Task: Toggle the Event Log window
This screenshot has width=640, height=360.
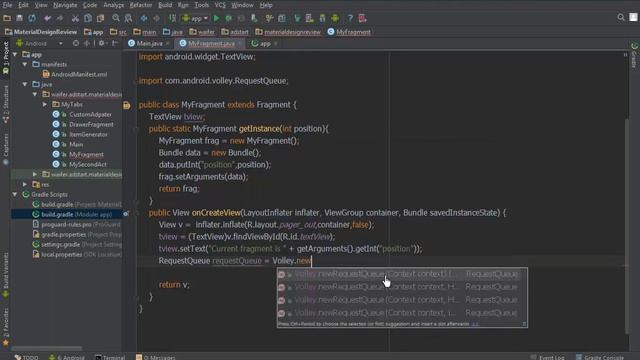Action: 547,357
